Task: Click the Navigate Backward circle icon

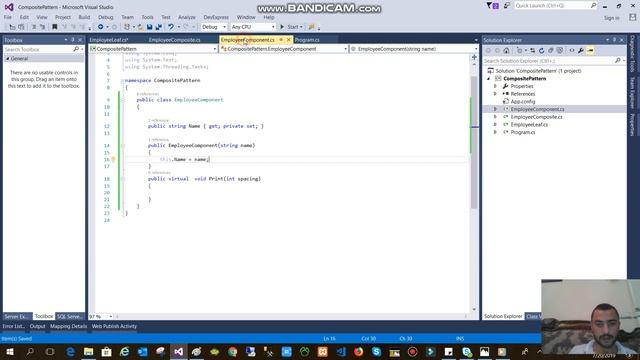Action: click(100, 27)
